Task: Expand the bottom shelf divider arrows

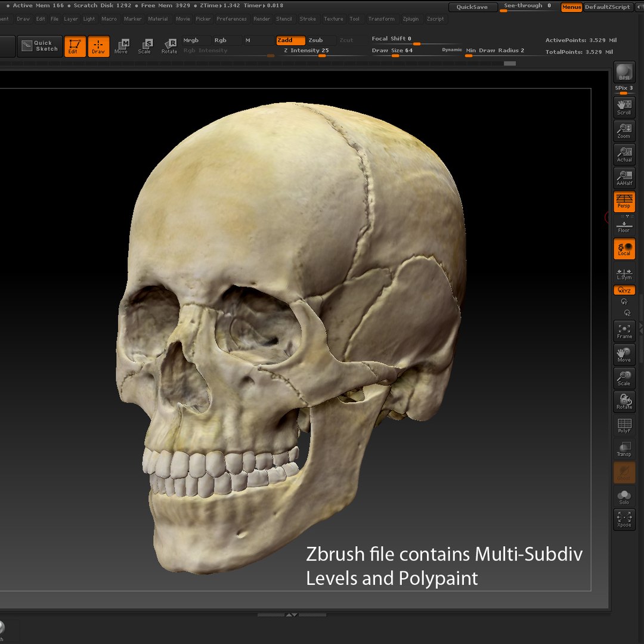Action: pos(292,615)
